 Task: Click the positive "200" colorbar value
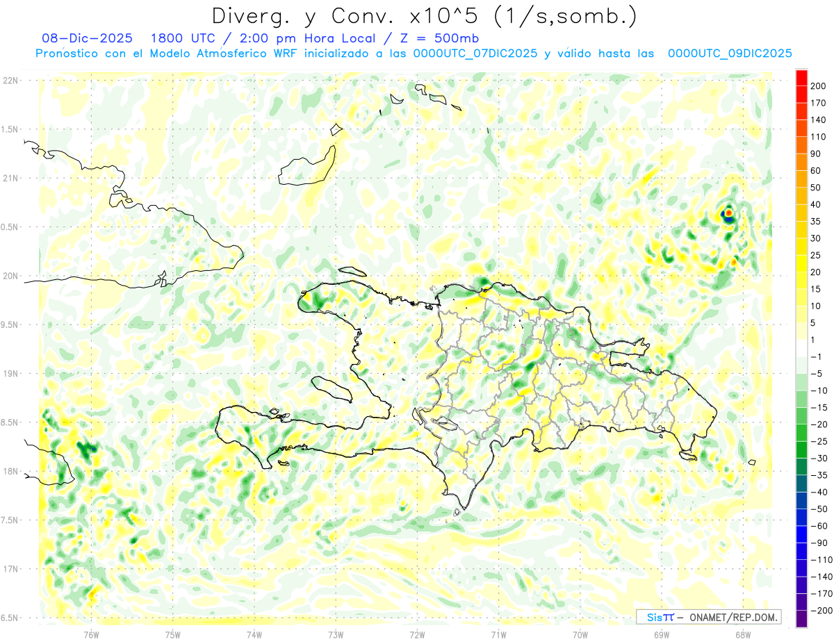pyautogui.click(x=819, y=85)
